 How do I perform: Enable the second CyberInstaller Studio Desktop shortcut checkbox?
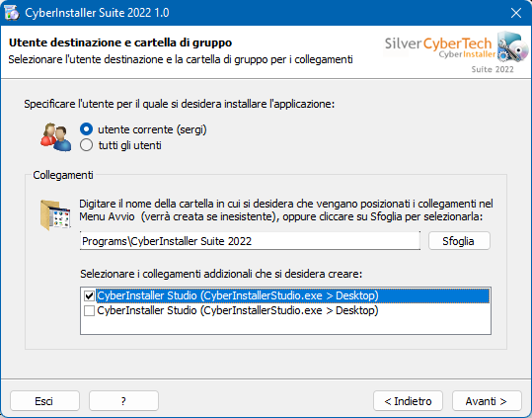(x=89, y=310)
